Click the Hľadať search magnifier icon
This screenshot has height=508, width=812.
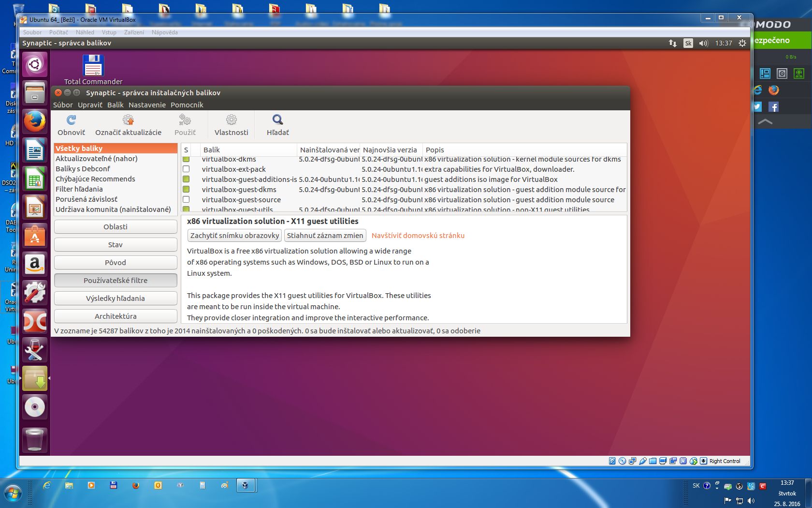[278, 120]
